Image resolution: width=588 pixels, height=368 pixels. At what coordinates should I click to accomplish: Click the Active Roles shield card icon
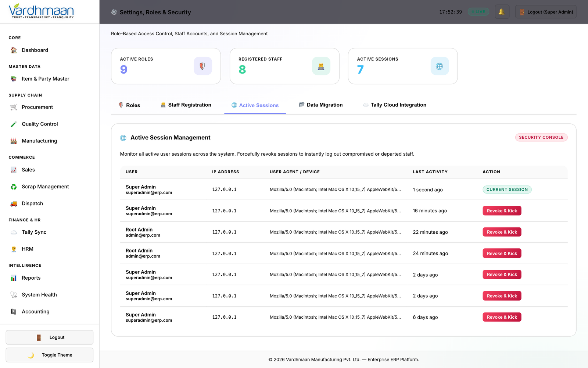202,66
